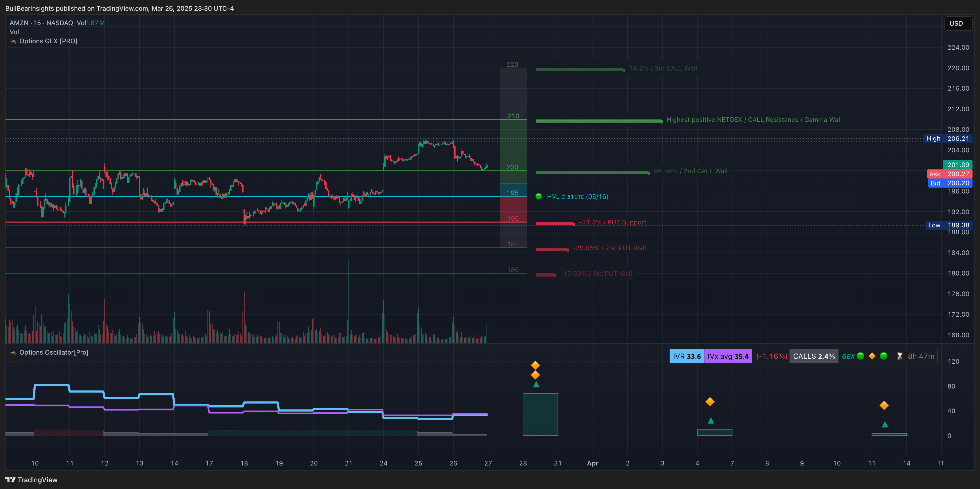Click the 74.2% / 3rd CALL Wall label
Image resolution: width=980 pixels, height=489 pixels.
click(x=663, y=69)
